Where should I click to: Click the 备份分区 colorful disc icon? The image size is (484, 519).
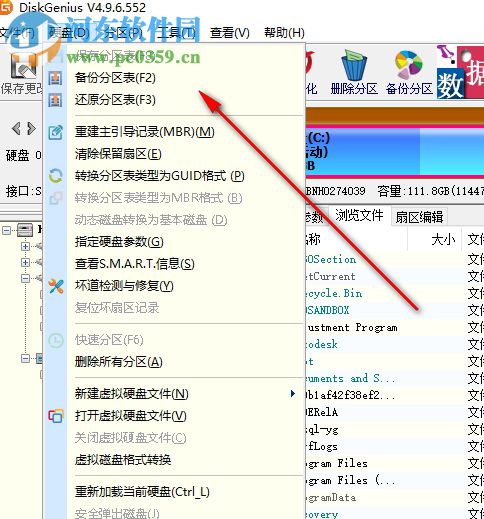click(x=409, y=65)
